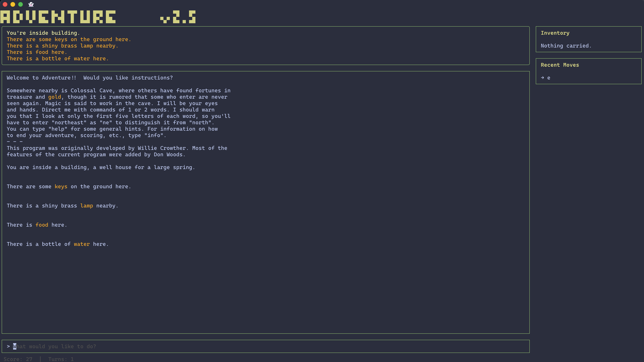Screen dimensions: 644x362
Task: Click the highlighted 'food' word in story text
Action: point(42,225)
